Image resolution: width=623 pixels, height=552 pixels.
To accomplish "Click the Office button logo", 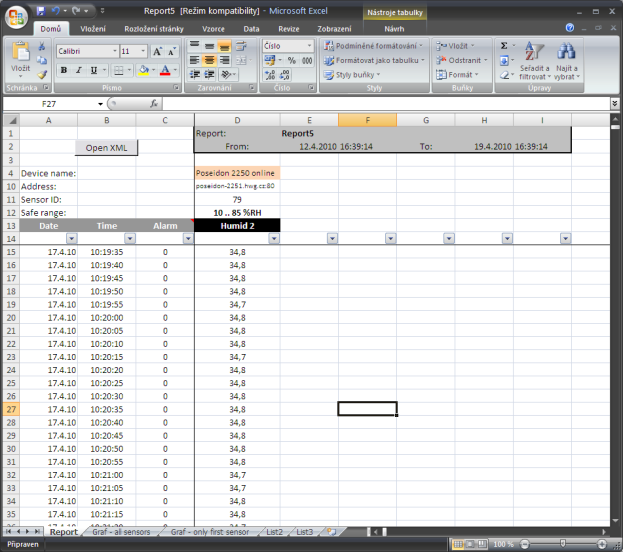I will pos(16,17).
